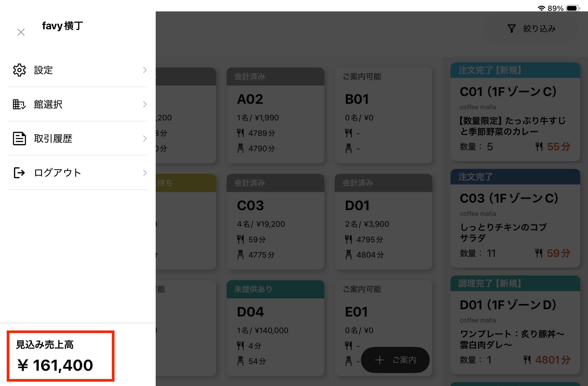
Task: Select table card A02
Action: [x=275, y=115]
